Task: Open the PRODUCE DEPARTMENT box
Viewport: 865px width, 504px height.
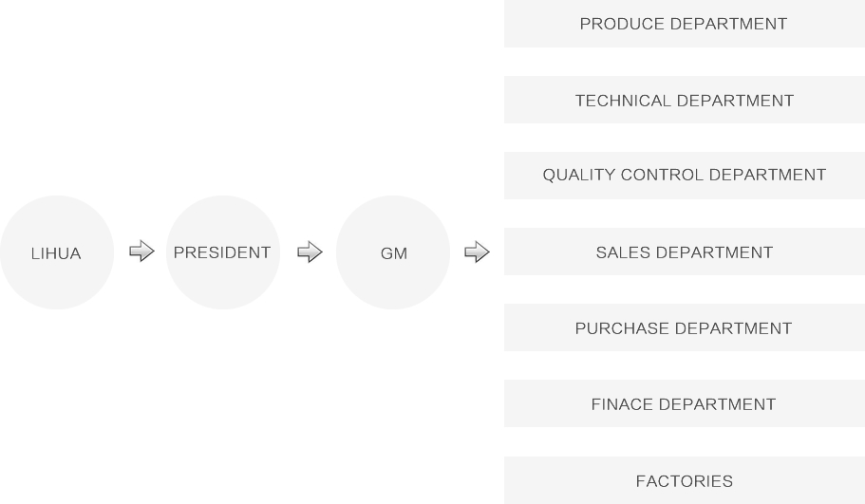Action: [x=684, y=24]
